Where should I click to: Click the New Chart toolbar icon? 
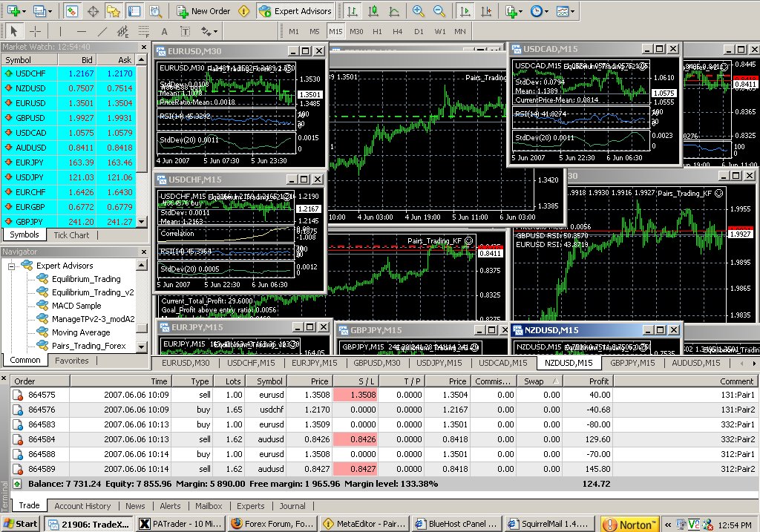point(12,10)
